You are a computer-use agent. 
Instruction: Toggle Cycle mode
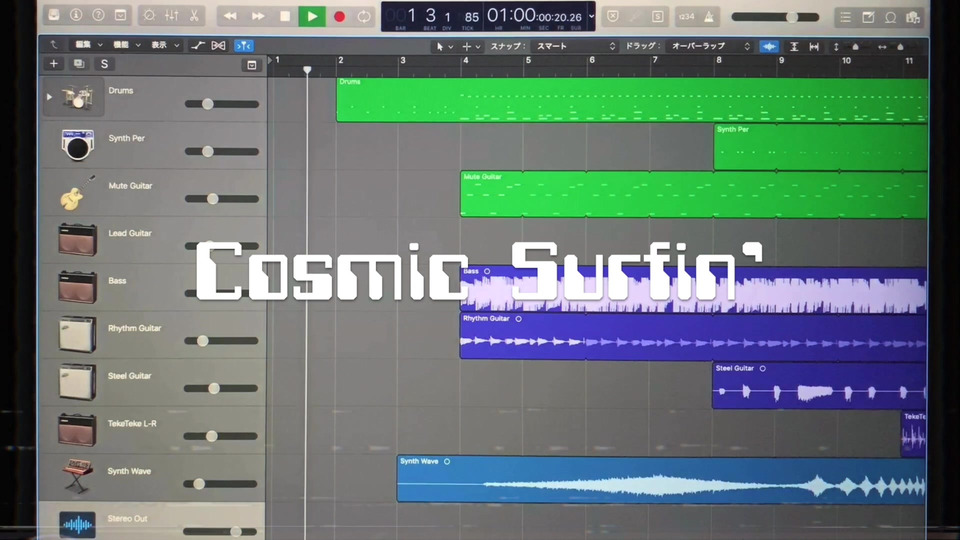tap(364, 17)
